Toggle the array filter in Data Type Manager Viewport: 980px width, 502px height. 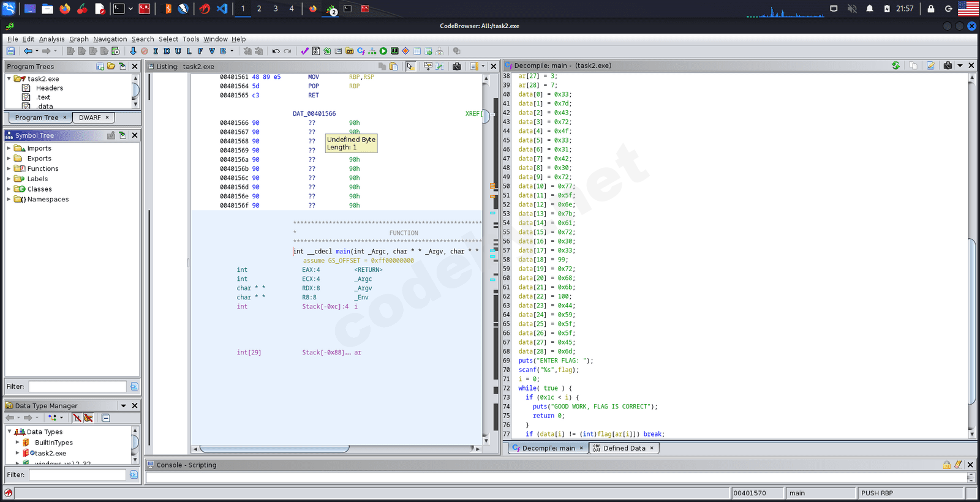77,418
